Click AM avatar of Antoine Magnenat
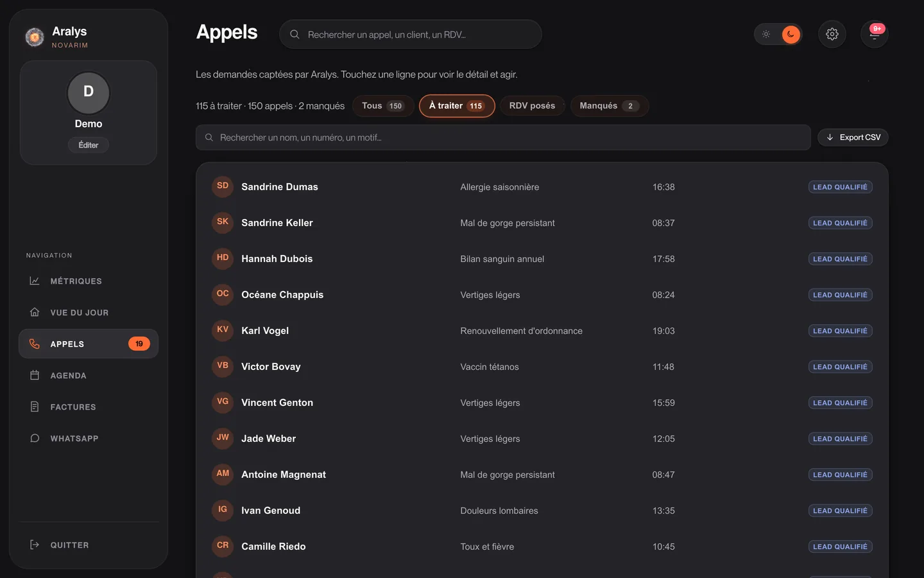 [x=223, y=474]
